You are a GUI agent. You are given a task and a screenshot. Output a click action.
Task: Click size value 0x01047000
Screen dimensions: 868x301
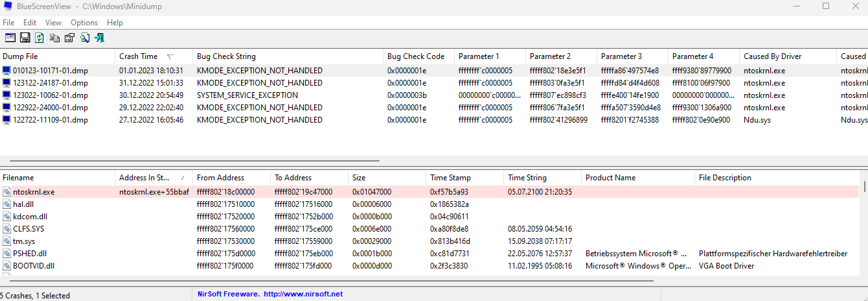(x=372, y=191)
